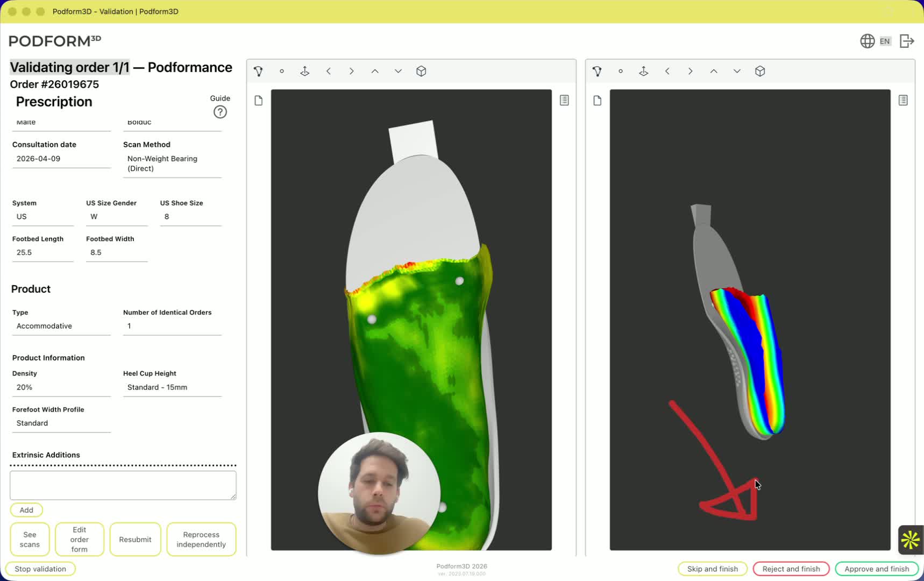This screenshot has height=581, width=924.
Task: Rotate left viewer with the right chevron
Action: pyautogui.click(x=352, y=71)
